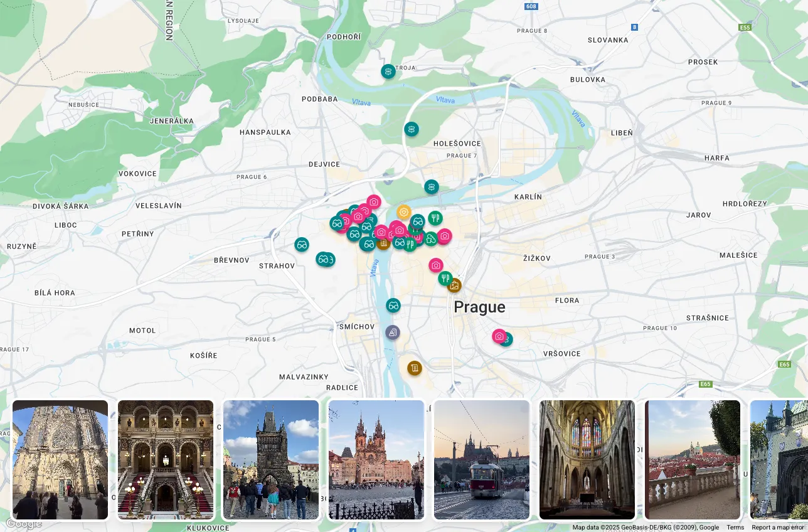This screenshot has height=532, width=808.
Task: Select the lone binoculars marker above Strahov label
Action: coord(302,245)
